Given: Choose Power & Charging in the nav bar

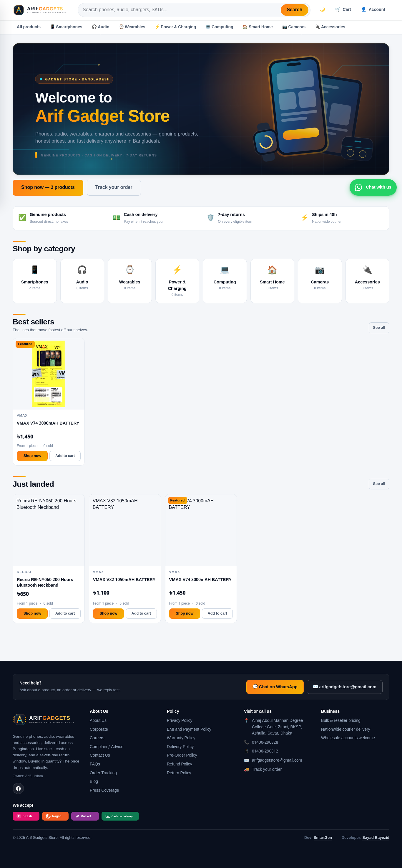Looking at the screenshot, I should [x=175, y=27].
